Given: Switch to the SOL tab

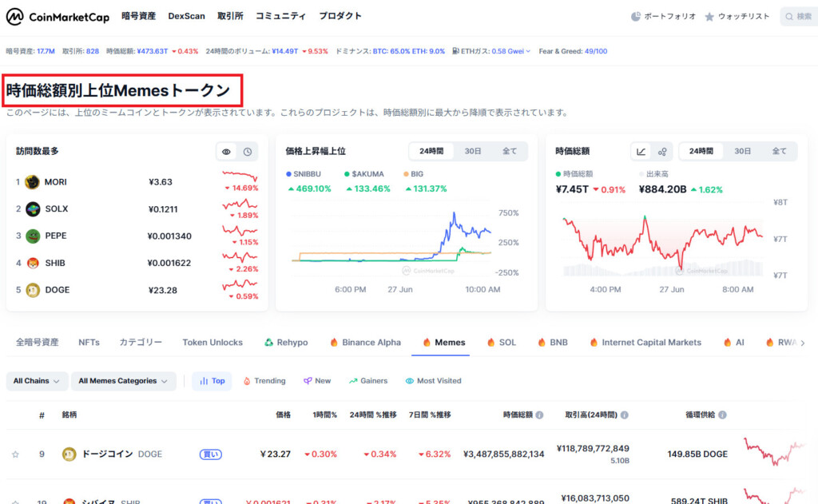Looking at the screenshot, I should 502,343.
